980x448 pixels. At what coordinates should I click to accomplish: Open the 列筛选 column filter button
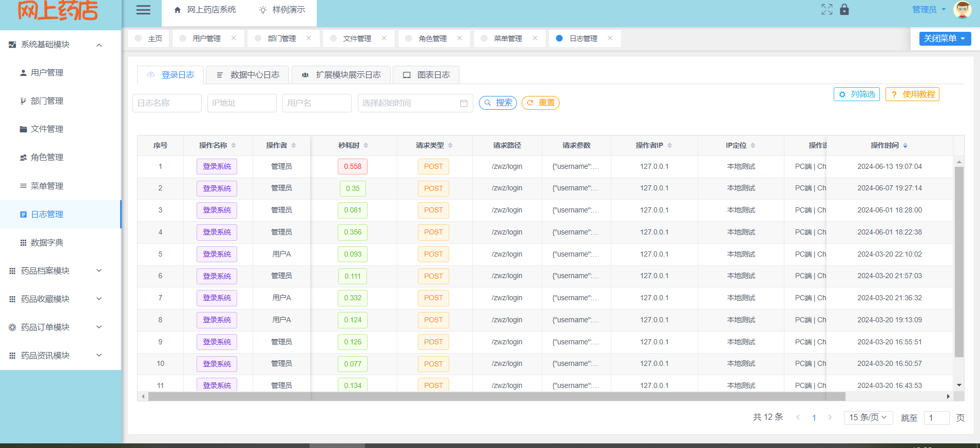857,94
